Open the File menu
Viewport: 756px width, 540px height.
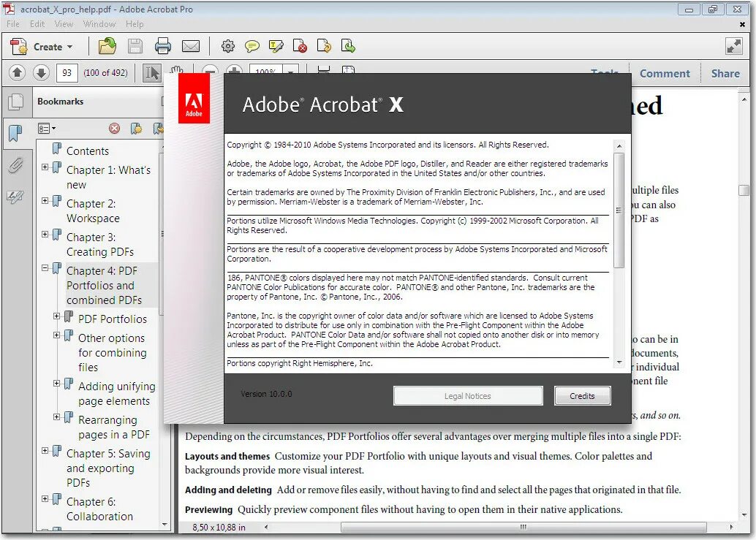(13, 23)
